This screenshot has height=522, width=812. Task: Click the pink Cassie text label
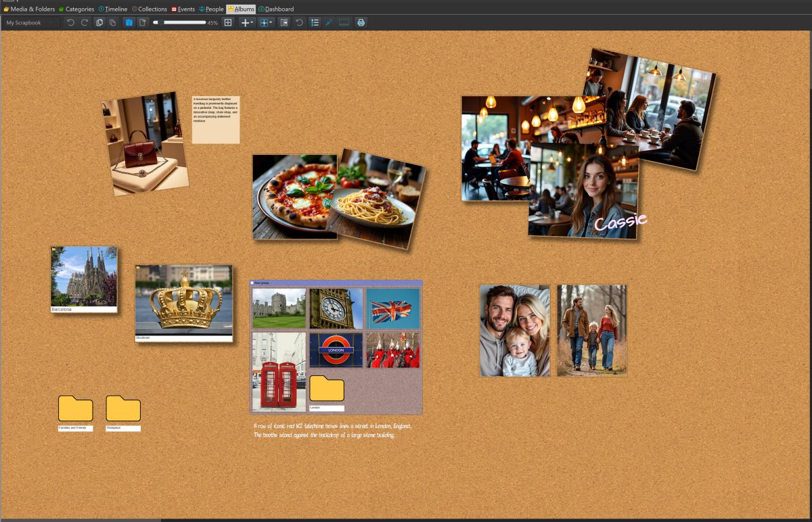tap(621, 222)
